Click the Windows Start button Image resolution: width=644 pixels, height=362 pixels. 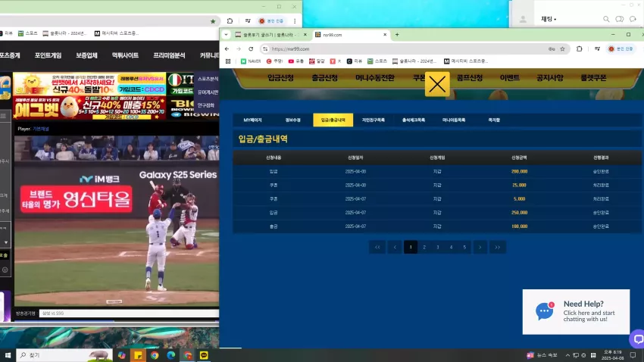(8, 355)
